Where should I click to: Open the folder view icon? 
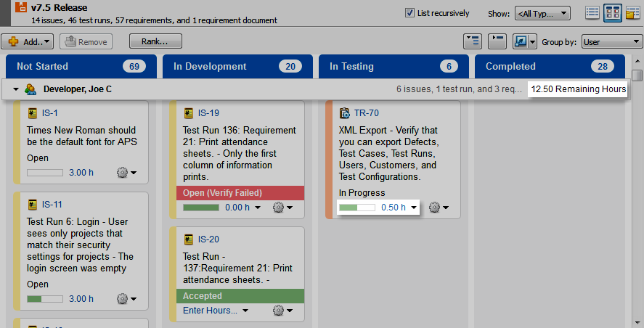click(x=632, y=13)
